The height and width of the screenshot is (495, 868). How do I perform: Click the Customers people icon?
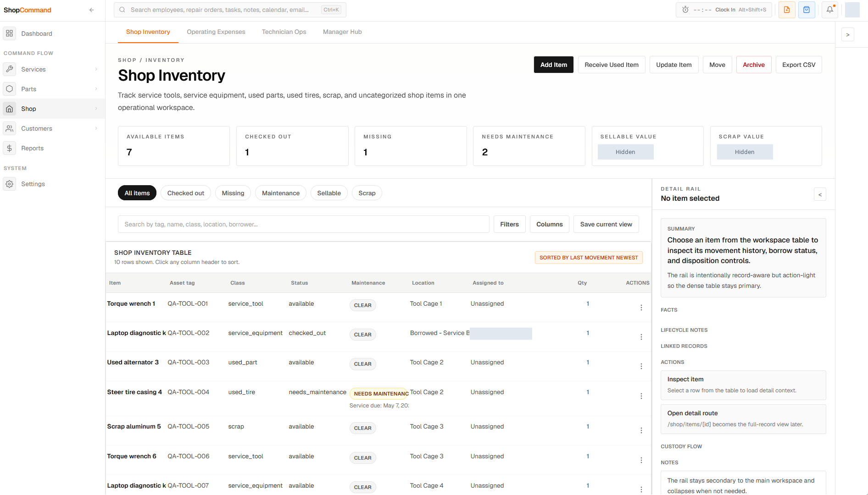pos(9,128)
